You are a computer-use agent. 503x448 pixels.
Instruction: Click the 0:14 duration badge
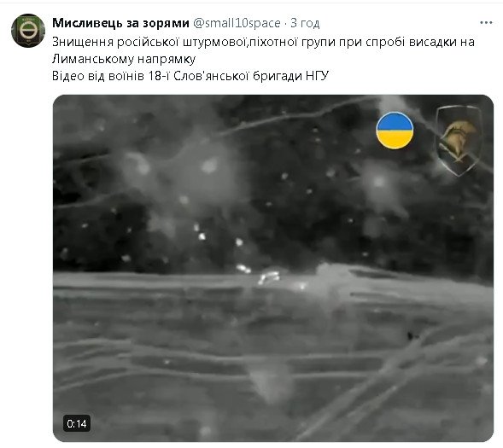click(x=77, y=423)
